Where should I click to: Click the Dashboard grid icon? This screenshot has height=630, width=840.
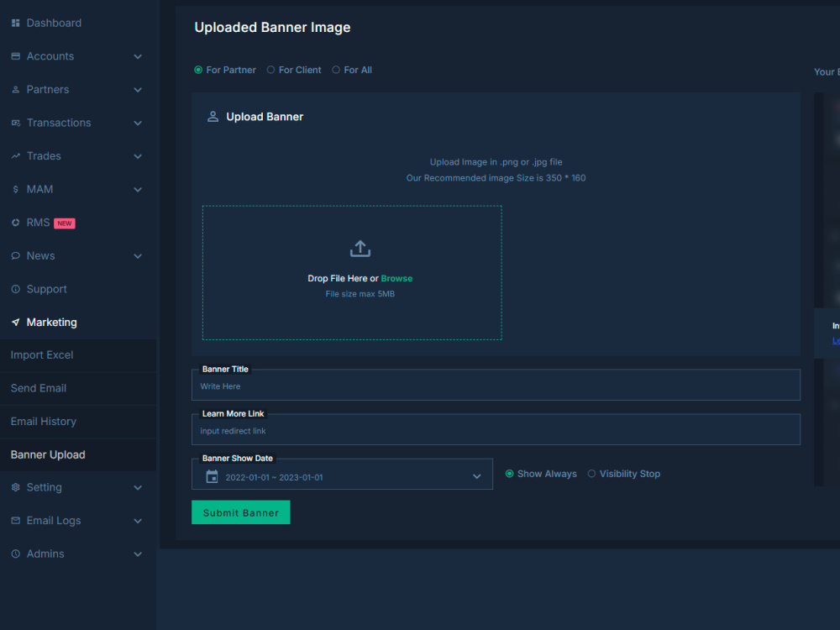[15, 23]
